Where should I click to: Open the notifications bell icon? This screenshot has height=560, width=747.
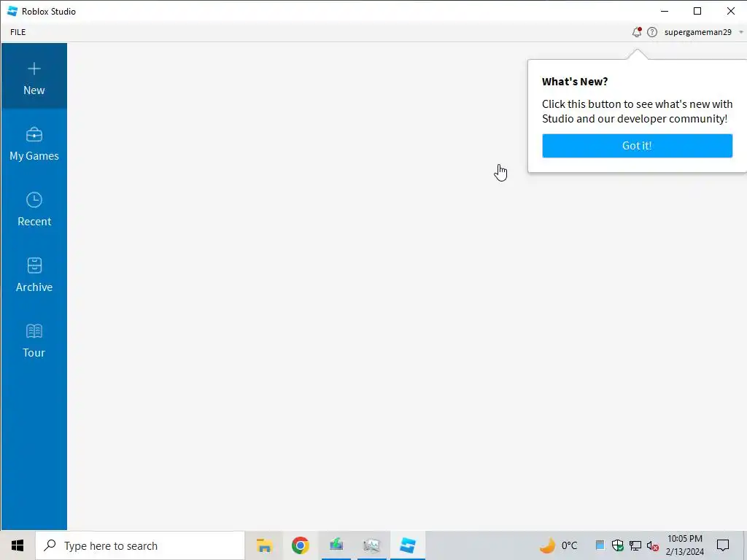(x=636, y=32)
